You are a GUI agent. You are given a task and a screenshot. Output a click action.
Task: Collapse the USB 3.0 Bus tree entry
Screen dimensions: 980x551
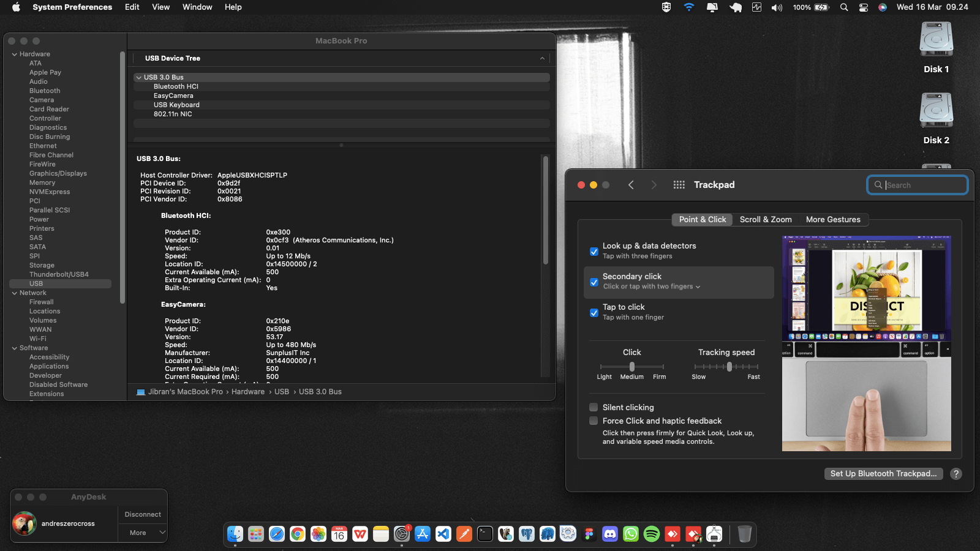tap(138, 77)
